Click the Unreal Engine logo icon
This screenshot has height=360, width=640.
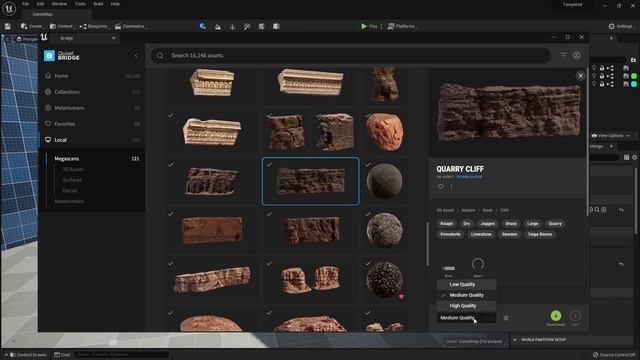coord(9,8)
